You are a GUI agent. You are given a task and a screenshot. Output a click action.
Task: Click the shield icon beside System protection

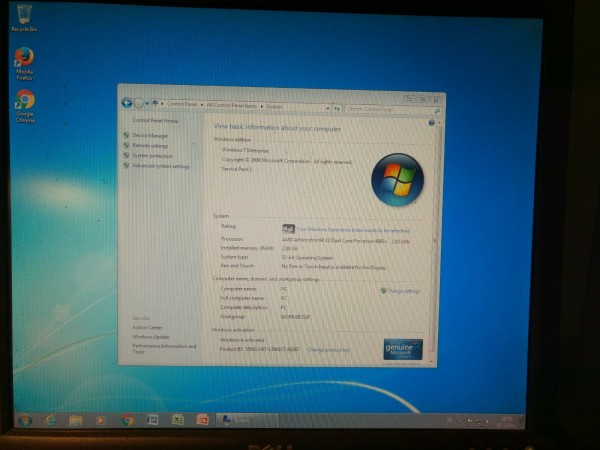point(126,155)
